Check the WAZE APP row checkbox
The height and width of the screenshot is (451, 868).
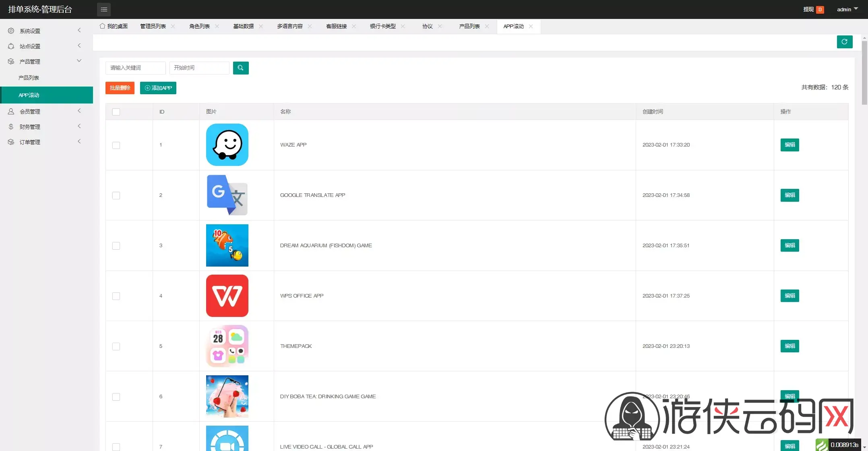coord(116,145)
